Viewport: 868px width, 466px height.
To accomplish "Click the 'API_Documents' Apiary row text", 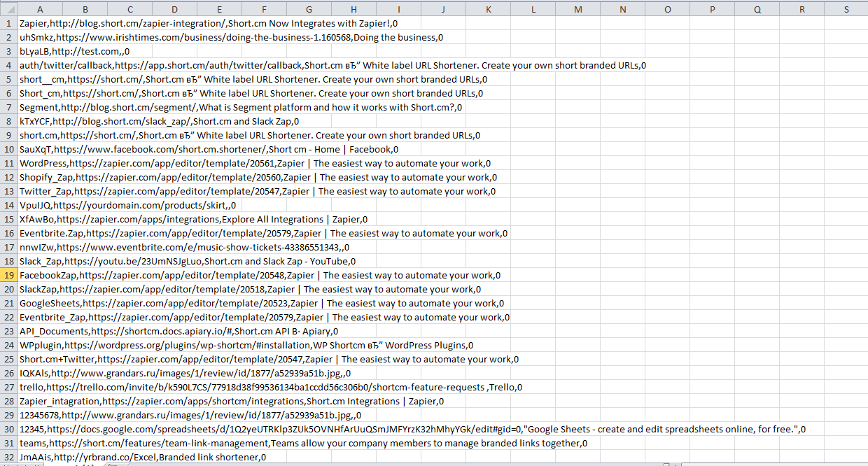I will pos(178,331).
